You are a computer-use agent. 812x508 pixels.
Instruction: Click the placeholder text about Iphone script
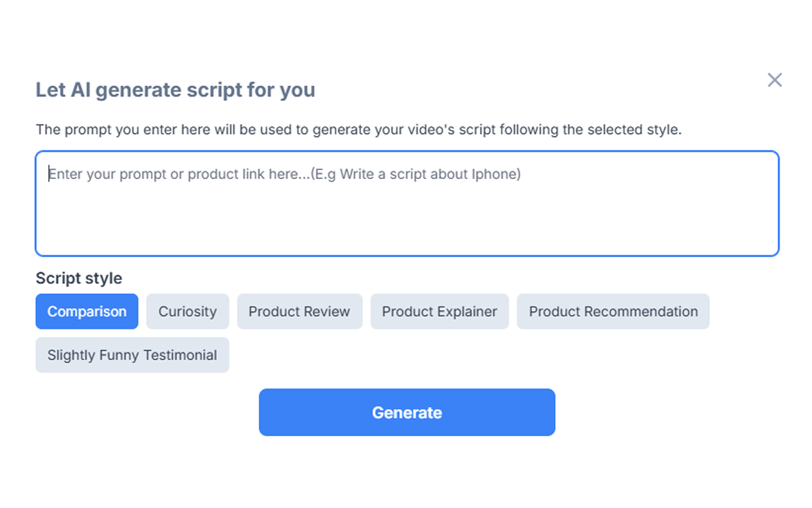click(284, 174)
